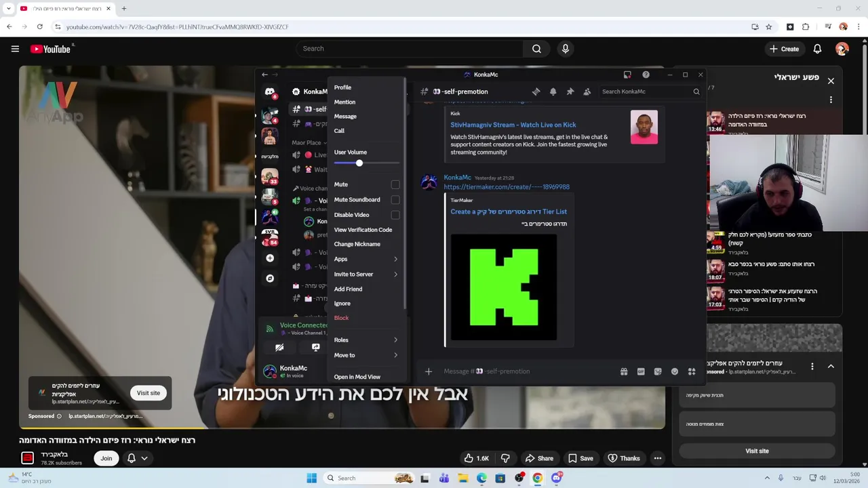This screenshot has height=488, width=868.
Task: Expand the Apps submenu
Action: (366, 259)
